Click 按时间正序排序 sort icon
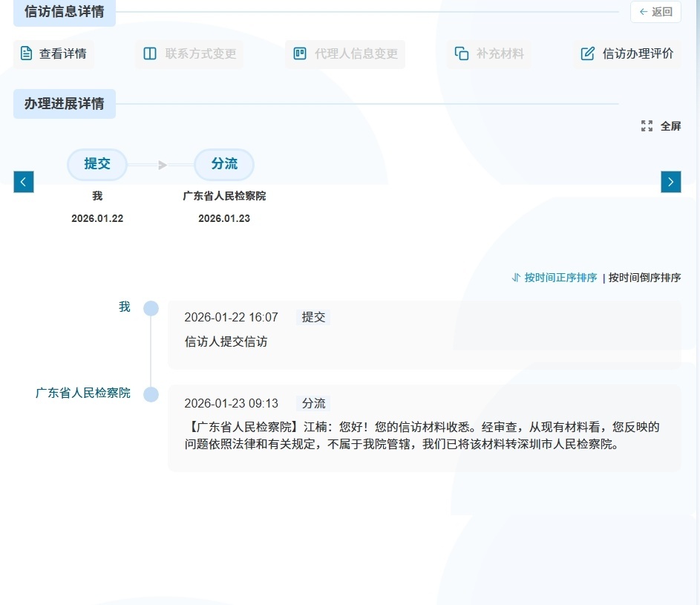The width and height of the screenshot is (700, 605). pyautogui.click(x=516, y=278)
